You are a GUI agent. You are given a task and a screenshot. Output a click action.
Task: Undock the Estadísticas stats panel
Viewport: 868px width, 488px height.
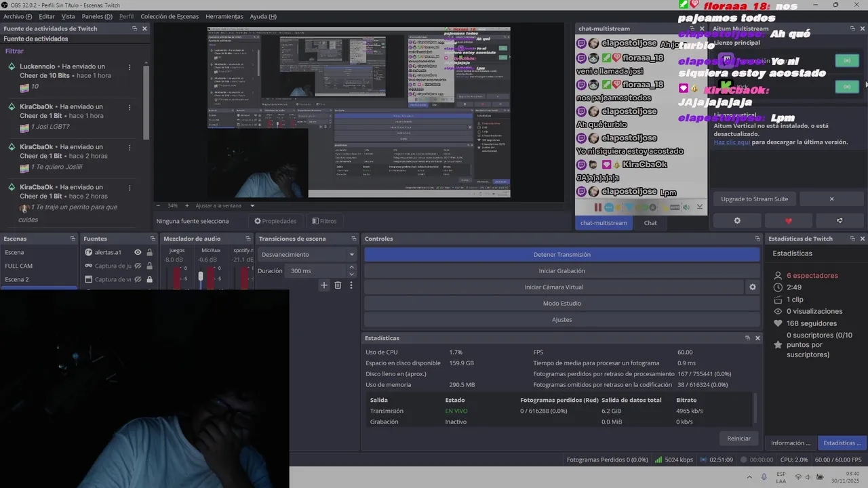[x=747, y=338]
